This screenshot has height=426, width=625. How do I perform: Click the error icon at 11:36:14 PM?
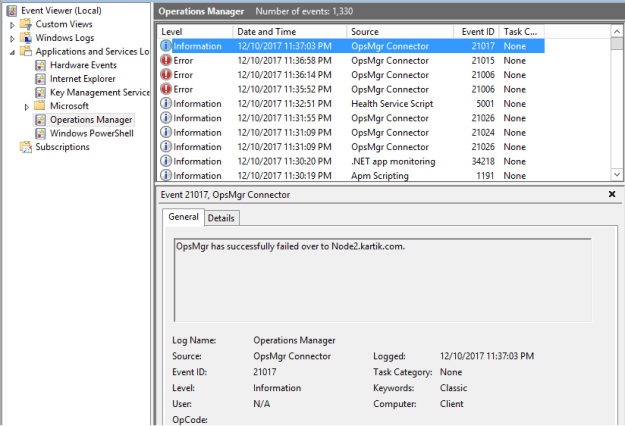click(166, 75)
